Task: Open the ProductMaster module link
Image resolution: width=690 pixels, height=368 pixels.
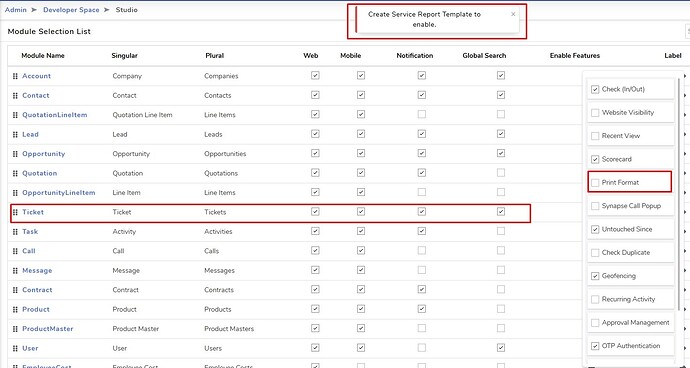Action: pos(48,329)
